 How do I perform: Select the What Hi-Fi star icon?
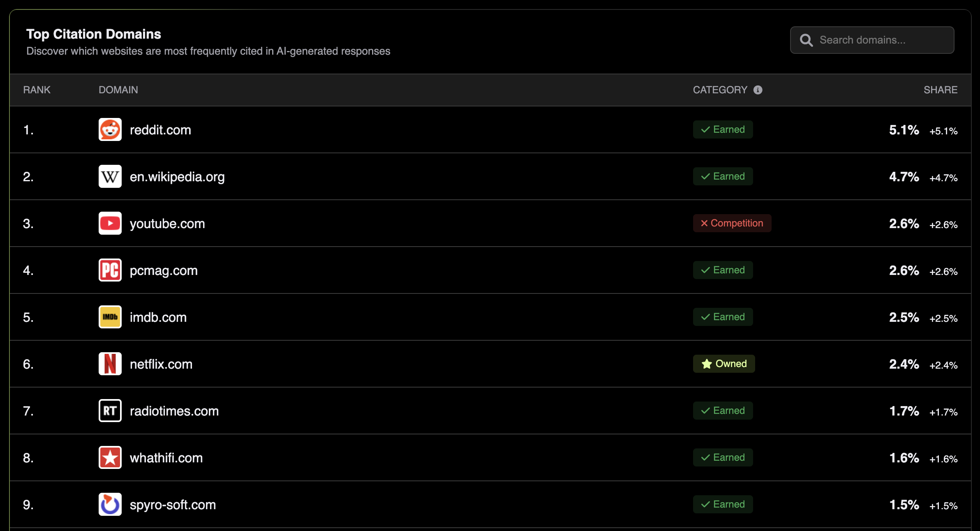[110, 457]
